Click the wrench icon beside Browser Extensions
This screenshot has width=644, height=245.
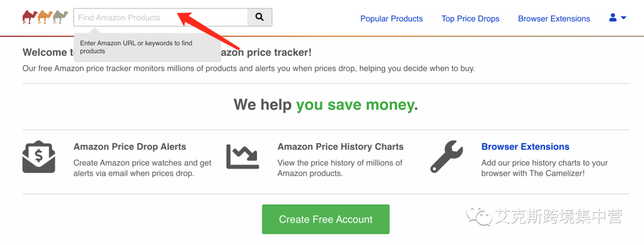click(x=447, y=157)
